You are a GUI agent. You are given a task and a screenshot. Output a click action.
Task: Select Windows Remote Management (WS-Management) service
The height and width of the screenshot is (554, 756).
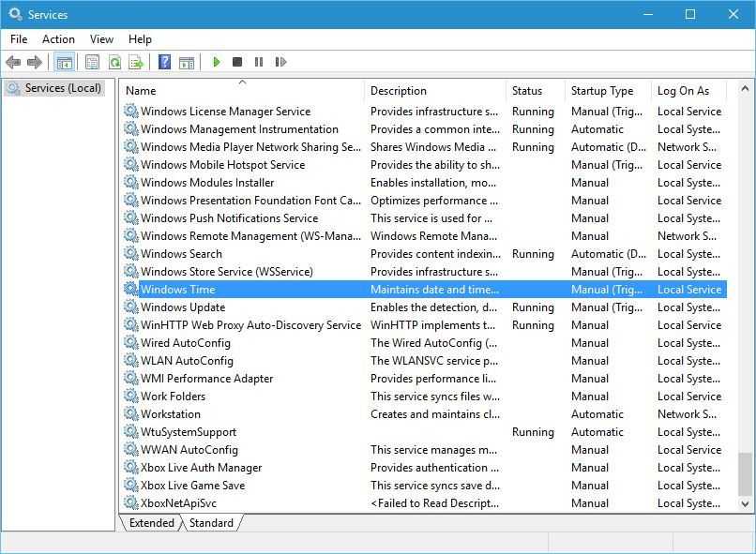(424, 236)
